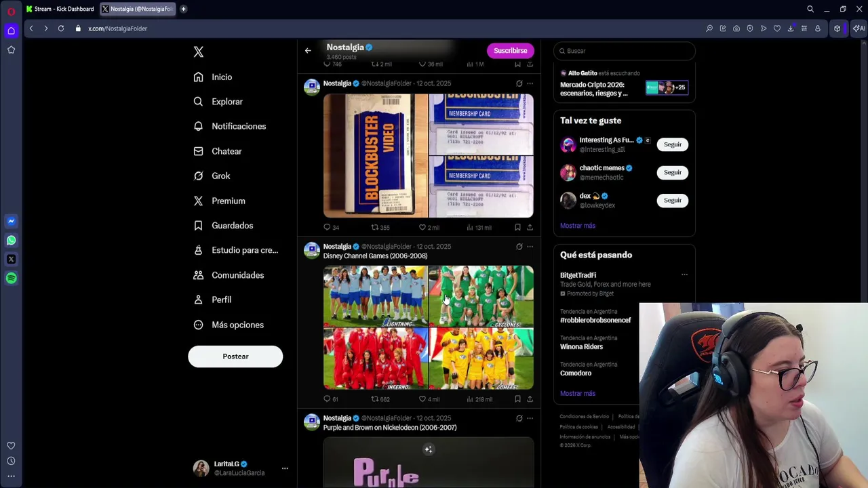Open browser tab search magnifier
This screenshot has width=868, height=488.
(810, 9)
